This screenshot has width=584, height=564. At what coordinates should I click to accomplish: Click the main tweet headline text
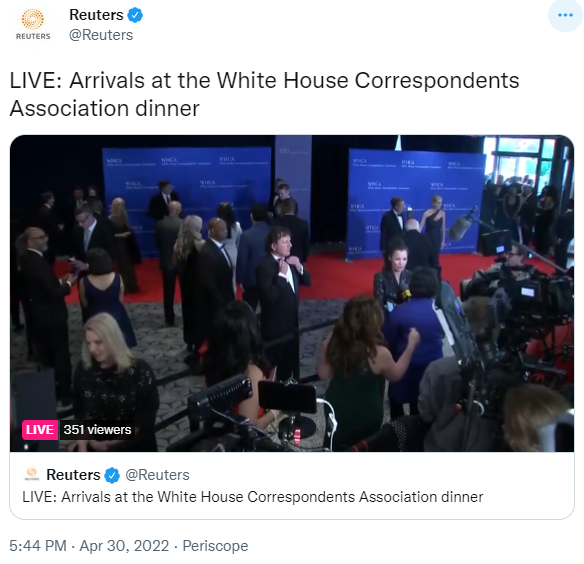[x=264, y=94]
